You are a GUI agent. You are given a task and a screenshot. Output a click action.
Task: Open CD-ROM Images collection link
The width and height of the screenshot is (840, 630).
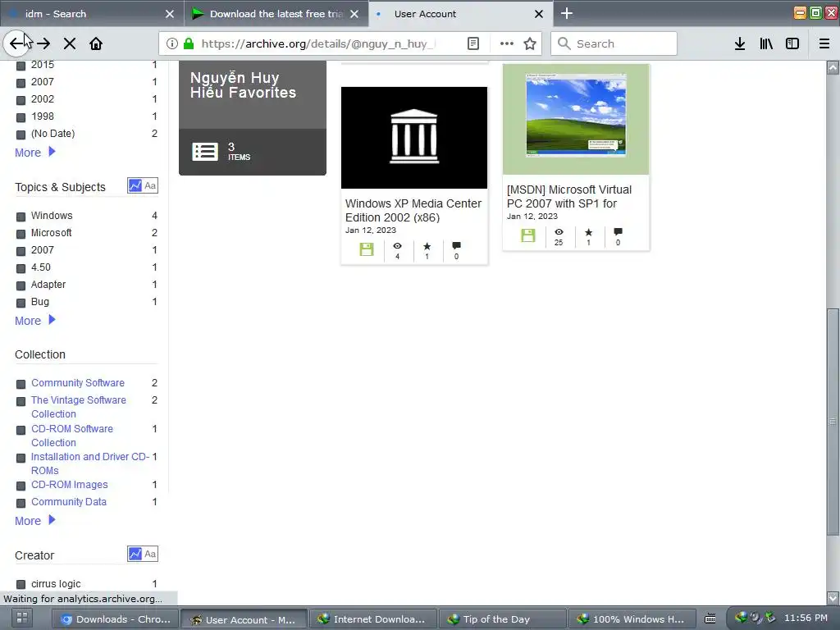(69, 485)
